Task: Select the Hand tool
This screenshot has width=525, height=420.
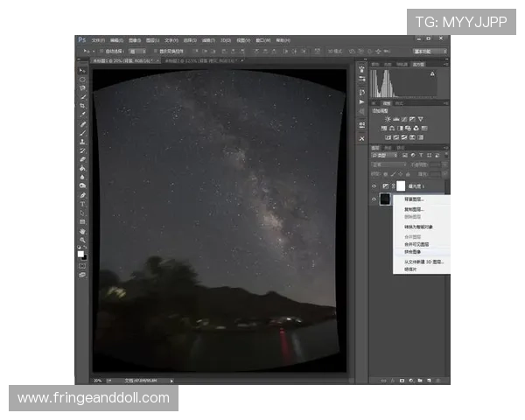Action: [83, 231]
